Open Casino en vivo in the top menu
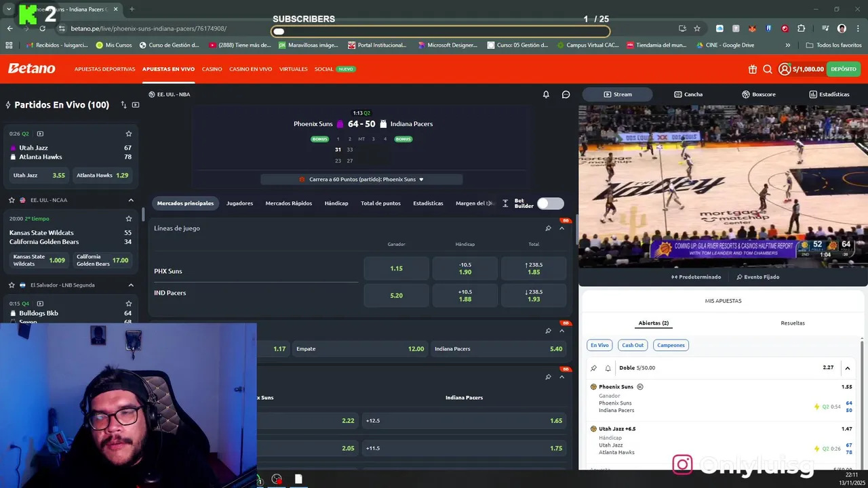Image resolution: width=868 pixels, height=488 pixels. (250, 69)
